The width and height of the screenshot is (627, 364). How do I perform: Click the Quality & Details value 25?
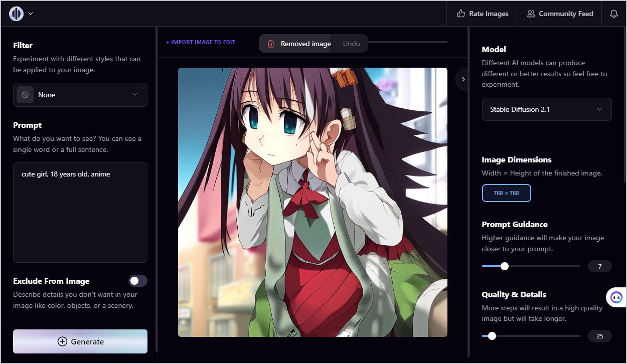pyautogui.click(x=600, y=336)
